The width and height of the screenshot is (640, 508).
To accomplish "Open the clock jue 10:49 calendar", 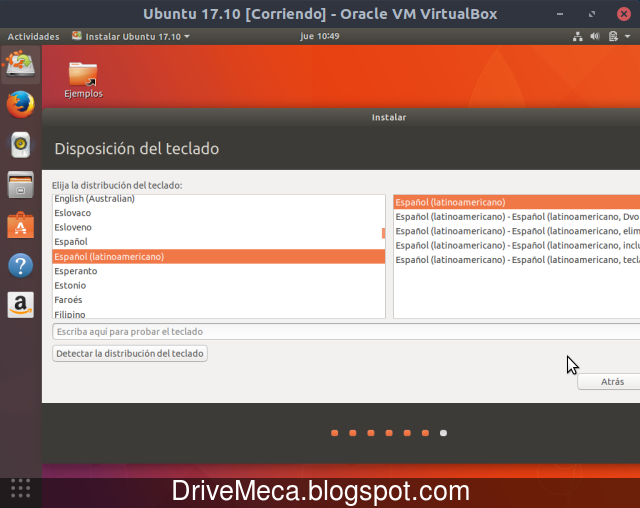I will coord(320,36).
